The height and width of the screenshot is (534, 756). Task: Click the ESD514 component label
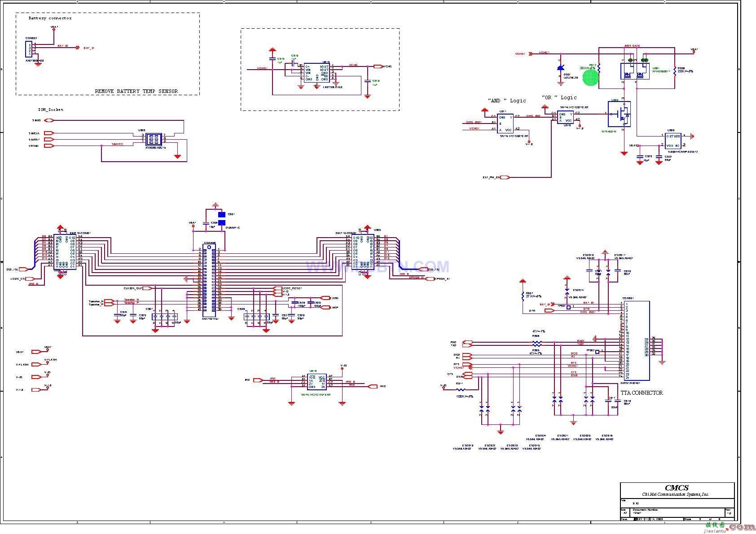pyautogui.click(x=579, y=291)
